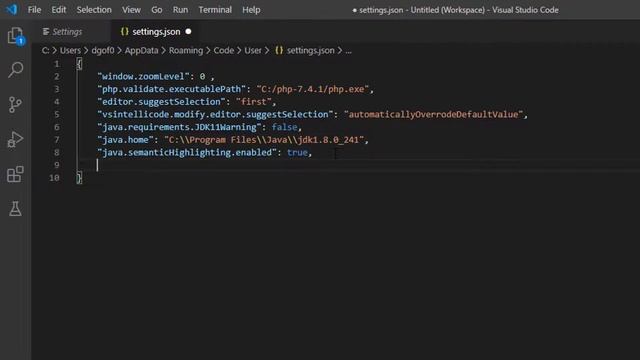Open the Selection menu
The width and height of the screenshot is (640, 360).
[x=94, y=10]
